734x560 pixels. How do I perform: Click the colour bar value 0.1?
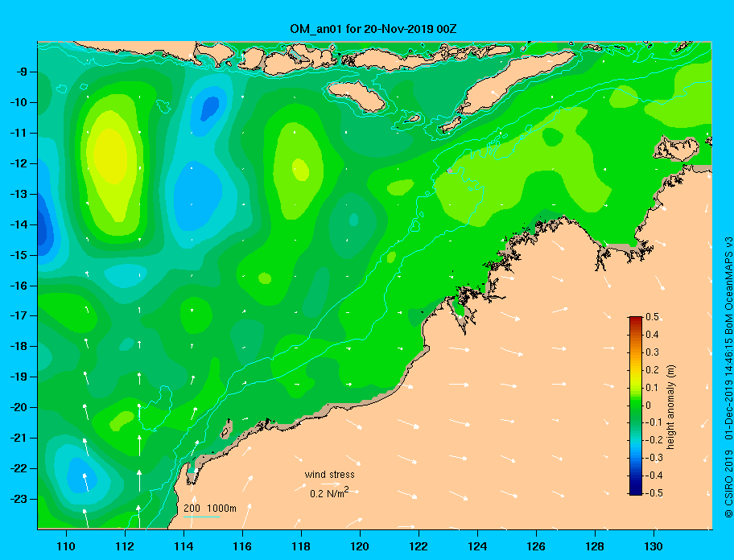coord(652,387)
